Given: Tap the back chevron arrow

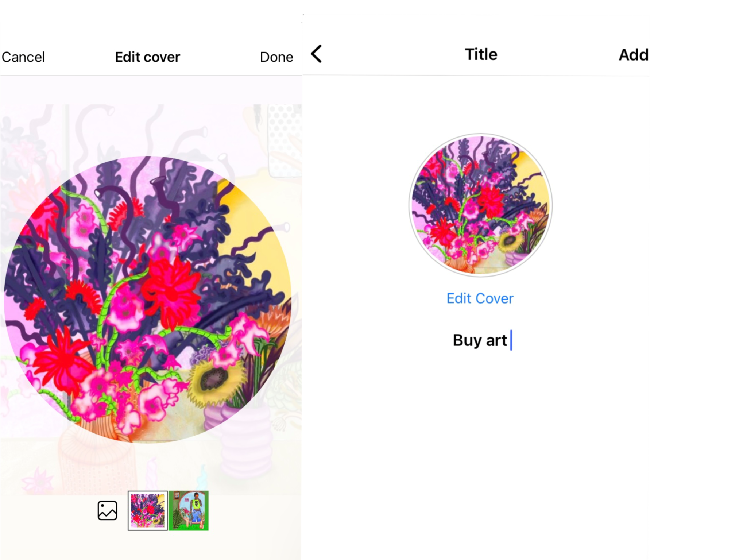Looking at the screenshot, I should tap(316, 54).
